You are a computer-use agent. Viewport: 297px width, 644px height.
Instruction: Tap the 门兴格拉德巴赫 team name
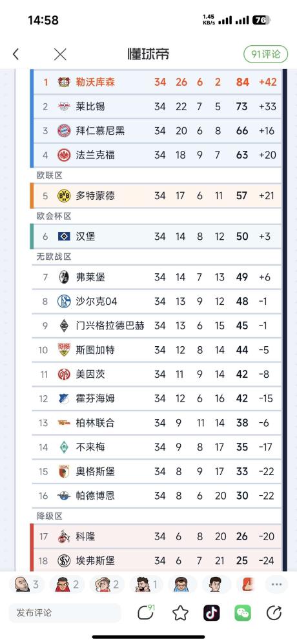110,326
